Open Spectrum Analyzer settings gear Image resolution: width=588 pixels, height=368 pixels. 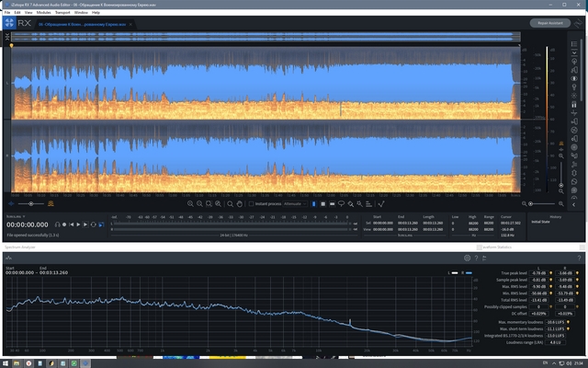tap(467, 259)
